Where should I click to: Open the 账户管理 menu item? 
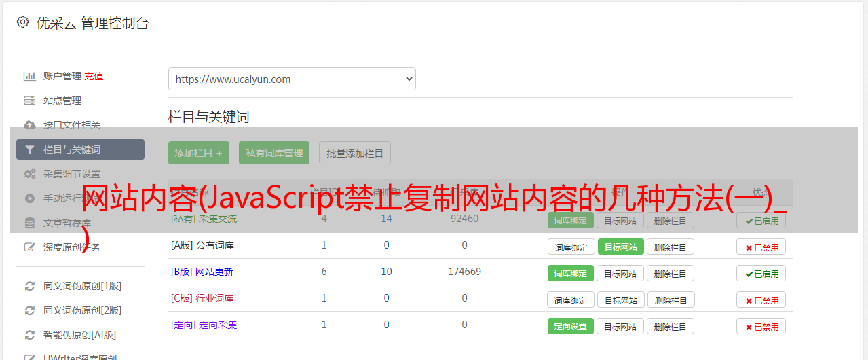point(62,76)
